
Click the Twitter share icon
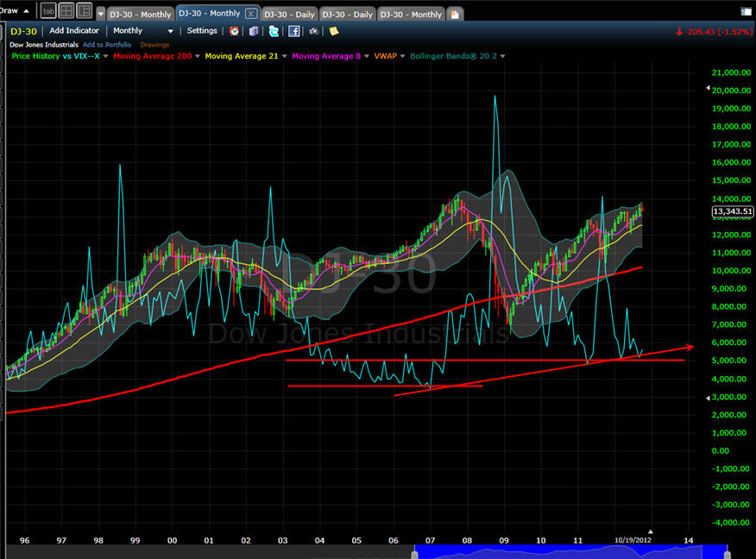pos(274,31)
